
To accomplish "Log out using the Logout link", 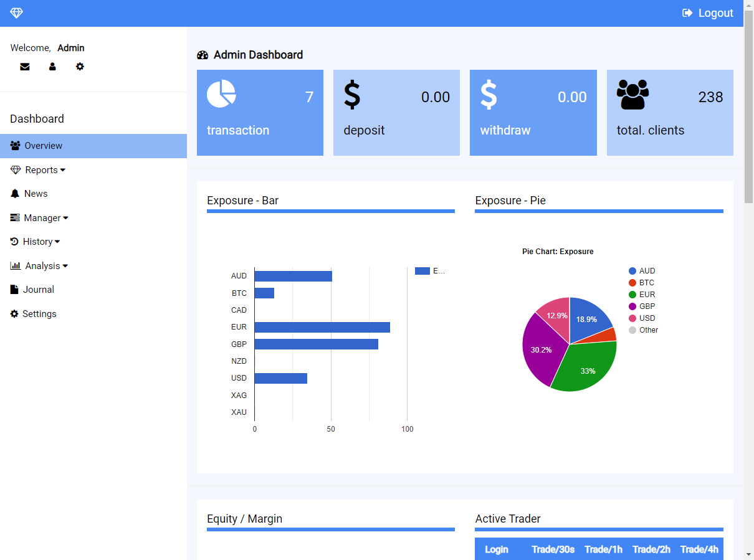I will click(708, 13).
